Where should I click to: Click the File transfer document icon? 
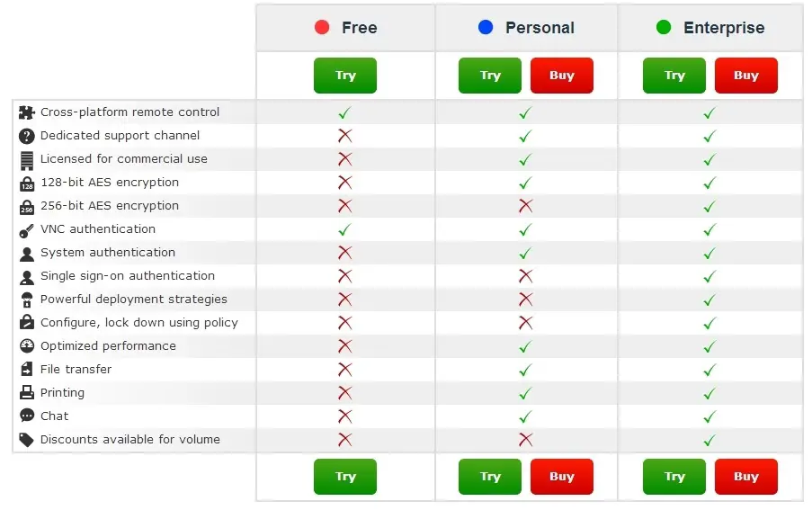[x=26, y=370]
